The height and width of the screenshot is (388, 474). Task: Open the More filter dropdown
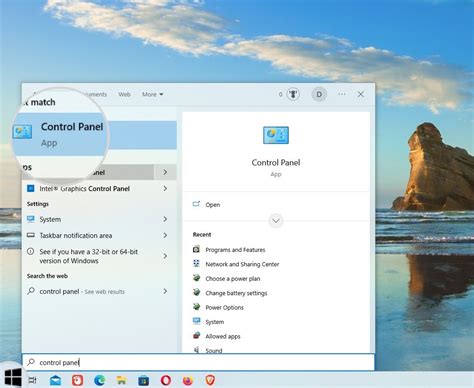coord(153,94)
